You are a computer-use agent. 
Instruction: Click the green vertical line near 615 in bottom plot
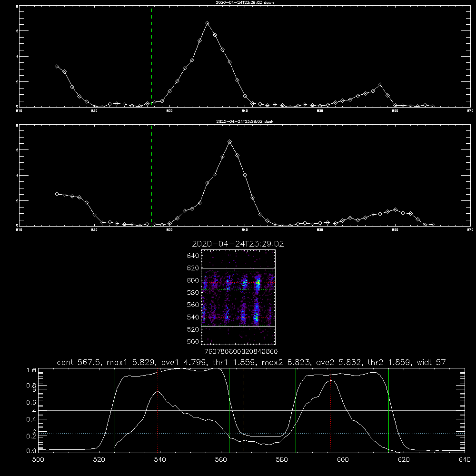(x=388, y=410)
